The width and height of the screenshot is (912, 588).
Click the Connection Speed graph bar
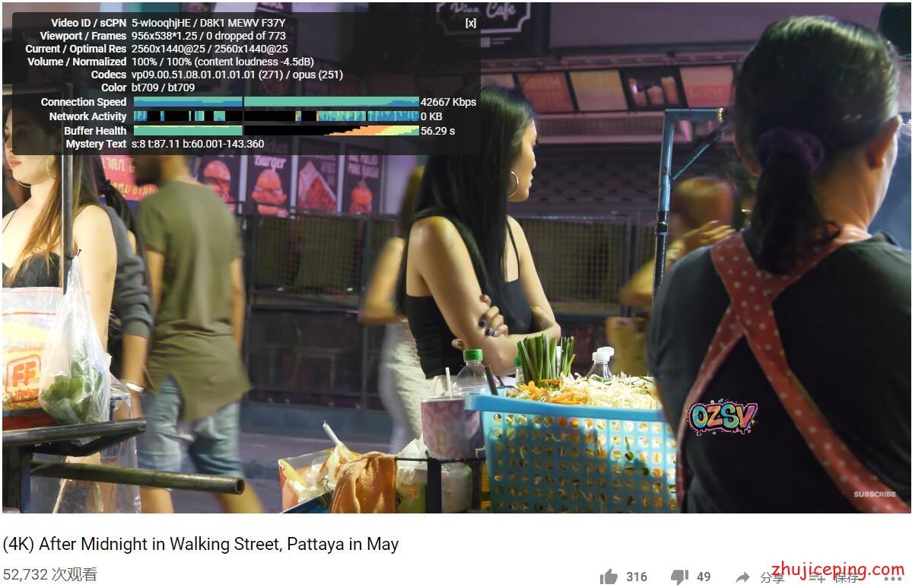276,102
